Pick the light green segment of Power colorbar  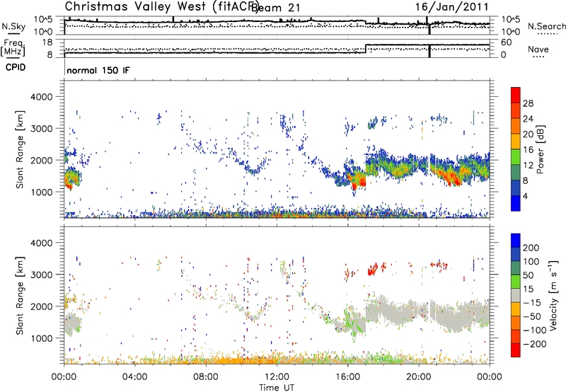tap(516, 157)
